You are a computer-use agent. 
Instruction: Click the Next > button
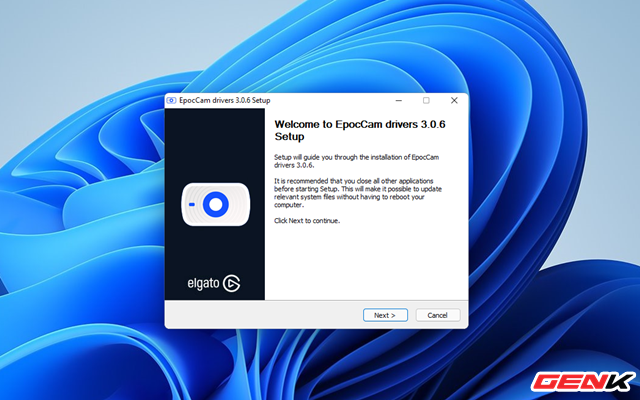385,315
